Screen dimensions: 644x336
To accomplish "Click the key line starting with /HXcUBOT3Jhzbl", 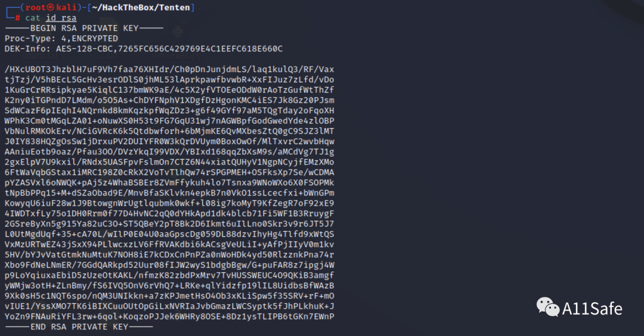I will (x=169, y=69).
